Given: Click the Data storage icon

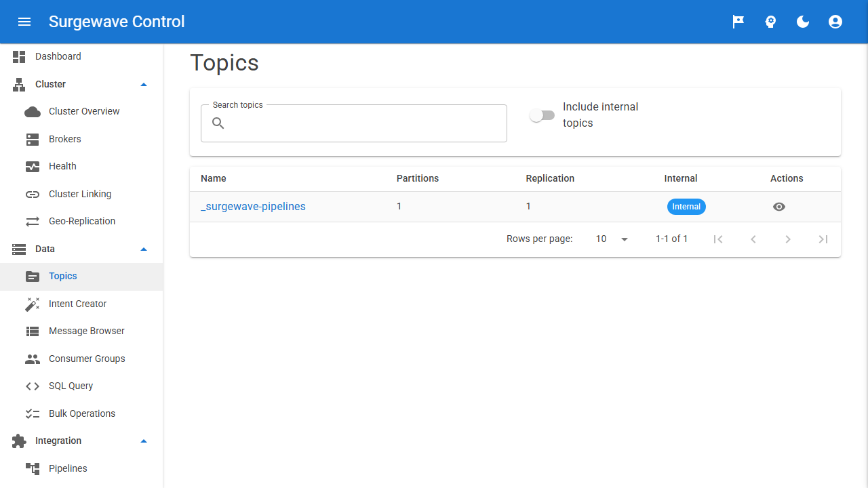Looking at the screenshot, I should click(19, 249).
